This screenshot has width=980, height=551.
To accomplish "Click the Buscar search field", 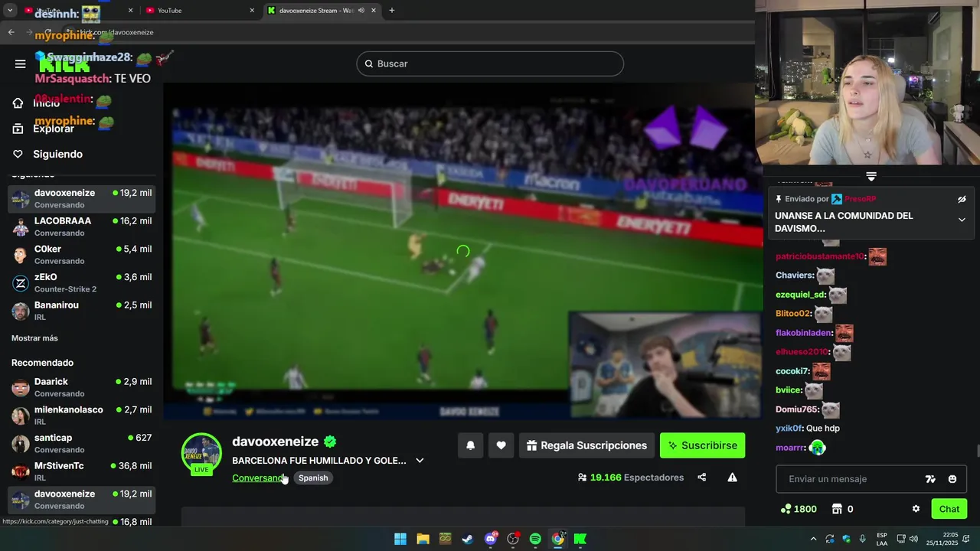I will pos(490,64).
